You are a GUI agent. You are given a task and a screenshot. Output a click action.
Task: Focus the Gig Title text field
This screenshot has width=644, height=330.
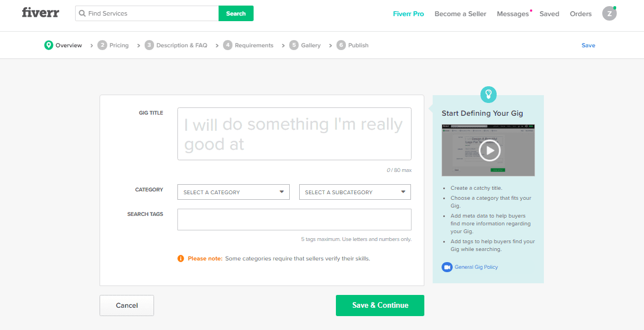pos(294,134)
